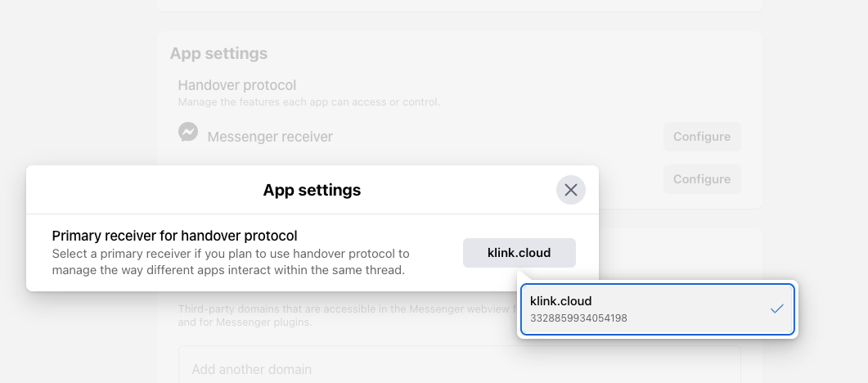Select klink.cloud option in the dropdown list
Screen dimensions: 868x383
[657, 309]
